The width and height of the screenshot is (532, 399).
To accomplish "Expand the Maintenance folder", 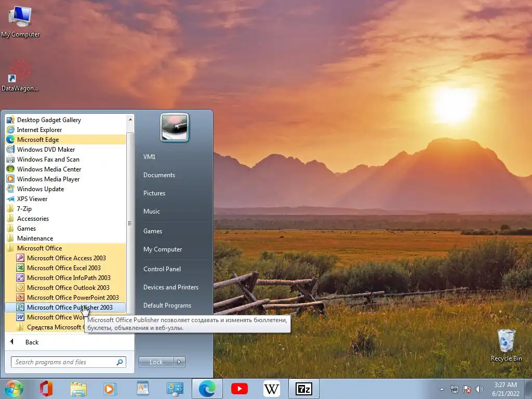I will tap(65, 238).
